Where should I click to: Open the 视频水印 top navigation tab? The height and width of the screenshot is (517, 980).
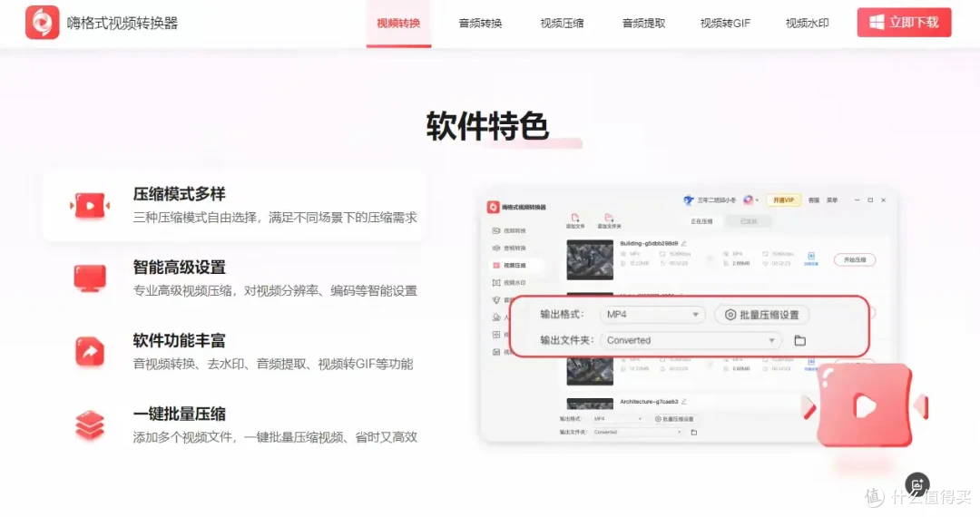(x=807, y=23)
